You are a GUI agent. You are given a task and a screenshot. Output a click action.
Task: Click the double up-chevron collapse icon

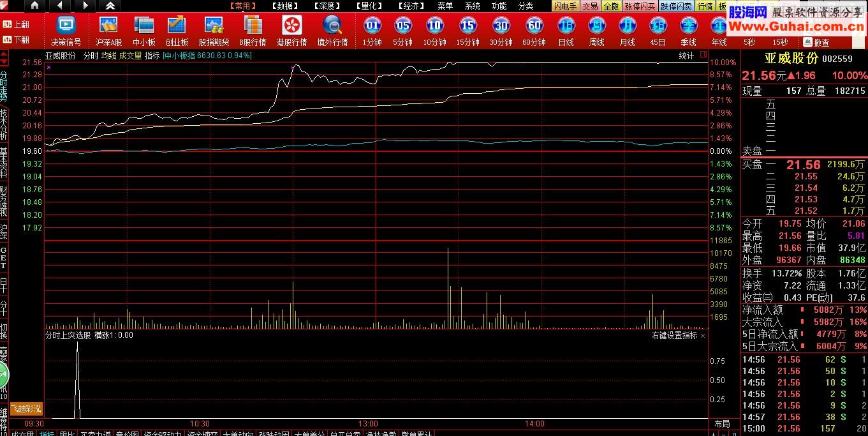(110, 6)
